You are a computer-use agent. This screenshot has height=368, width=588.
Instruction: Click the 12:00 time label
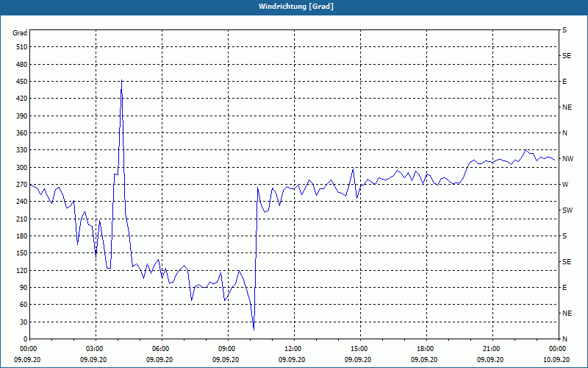tap(293, 349)
